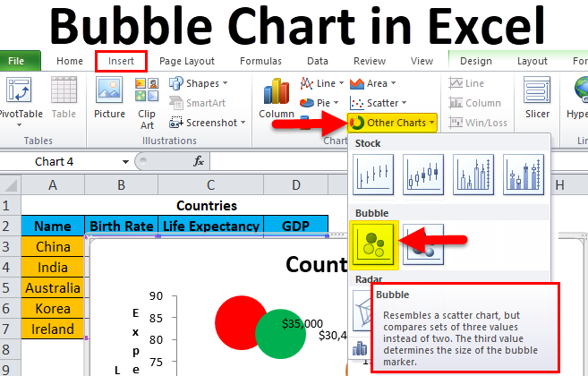Switch to the Home ribbon tab
The height and width of the screenshot is (376, 588).
70,61
